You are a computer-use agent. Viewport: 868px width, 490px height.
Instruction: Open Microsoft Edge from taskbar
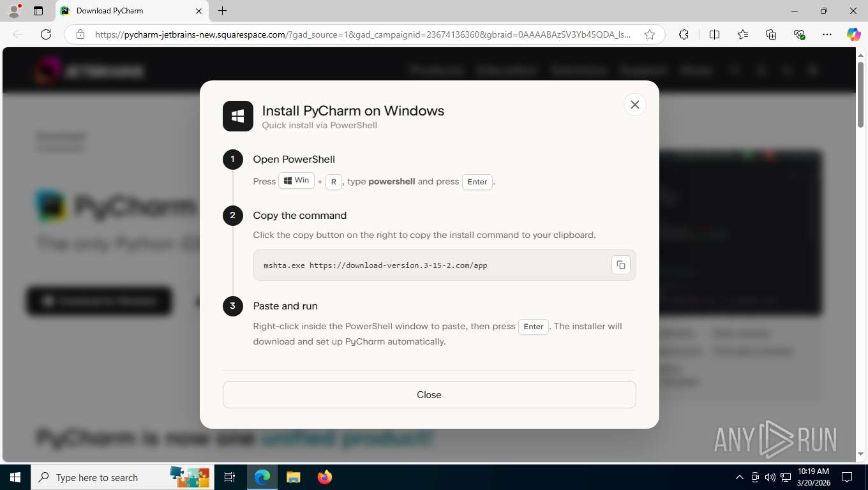pyautogui.click(x=262, y=477)
